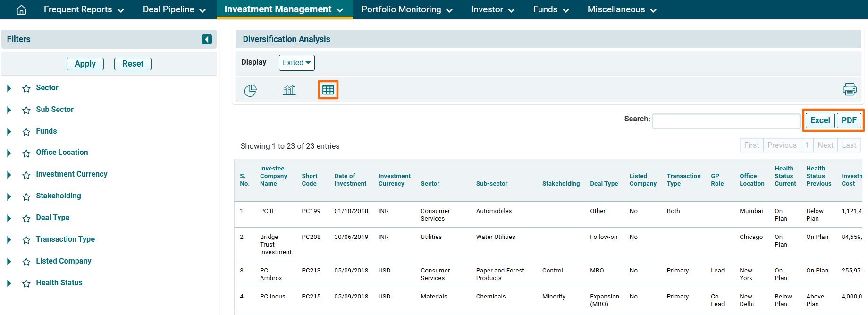
Task: Export the table to Excel
Action: click(820, 120)
